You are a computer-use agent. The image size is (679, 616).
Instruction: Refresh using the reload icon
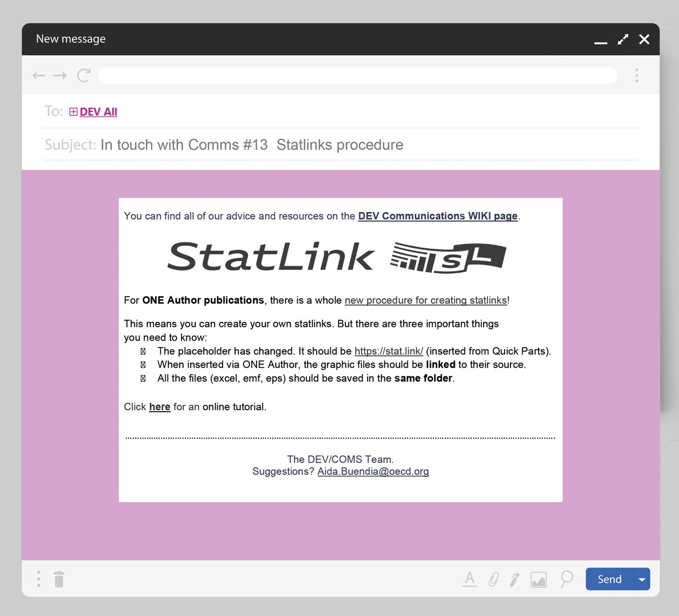(x=84, y=75)
